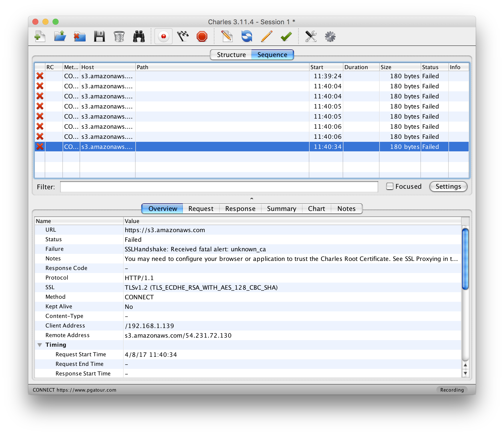Screen dimensions: 504x435
Task: Select the Remote Address row
Action: [248, 335]
